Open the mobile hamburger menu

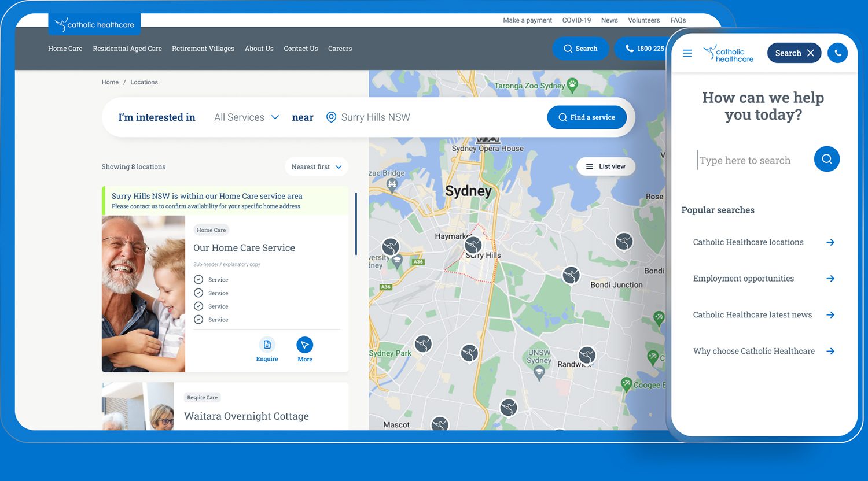687,53
